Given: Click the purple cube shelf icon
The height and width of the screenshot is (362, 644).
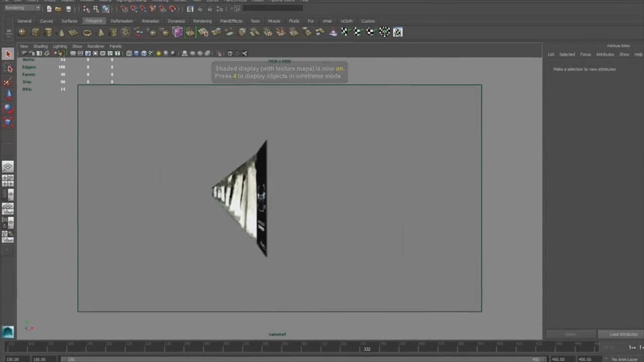Looking at the screenshot, I should (178, 32).
